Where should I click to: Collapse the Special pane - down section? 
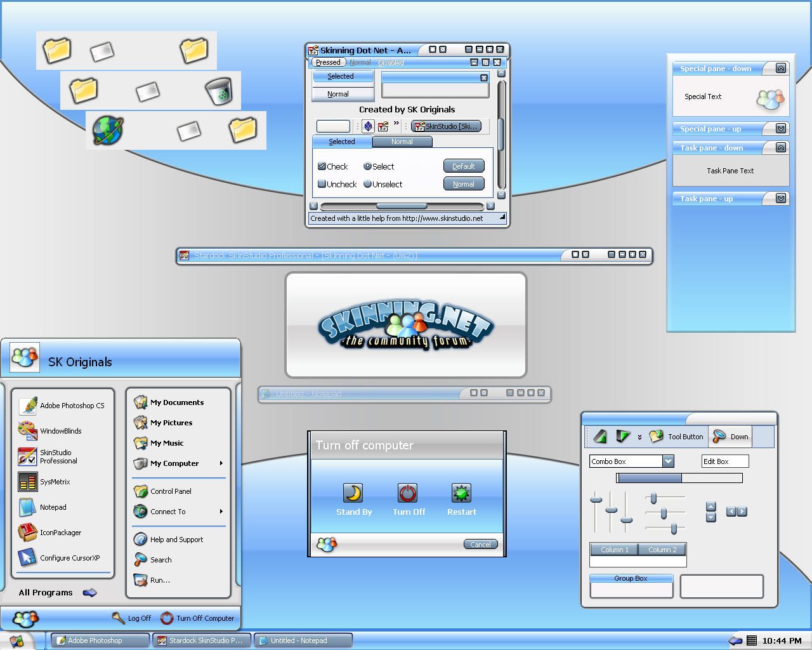781,69
